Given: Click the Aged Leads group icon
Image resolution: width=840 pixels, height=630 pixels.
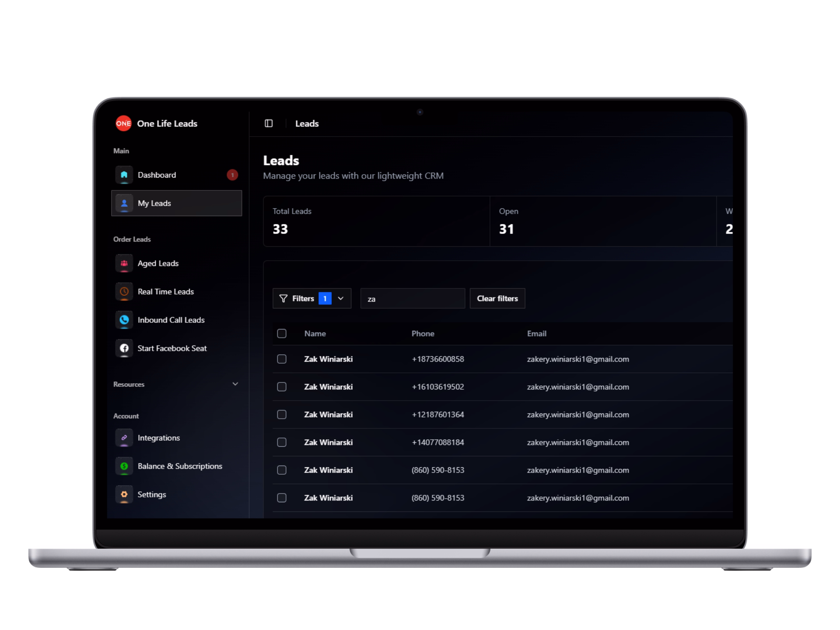Looking at the screenshot, I should point(124,263).
